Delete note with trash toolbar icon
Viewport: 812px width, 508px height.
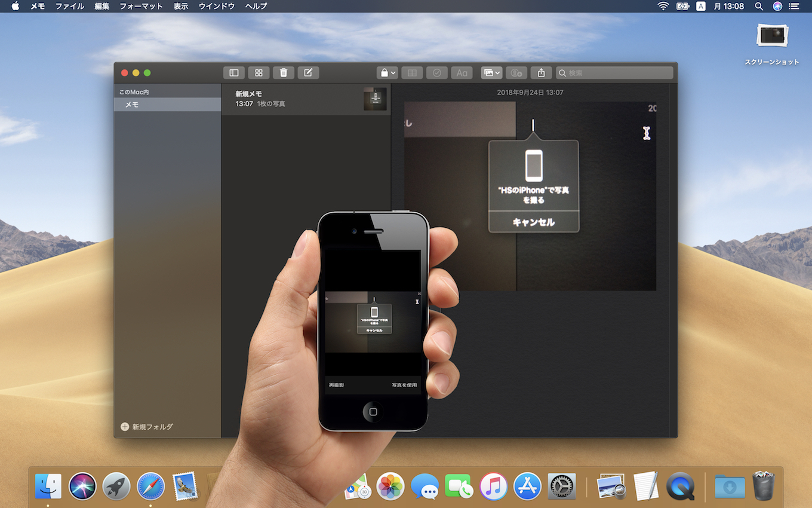284,73
